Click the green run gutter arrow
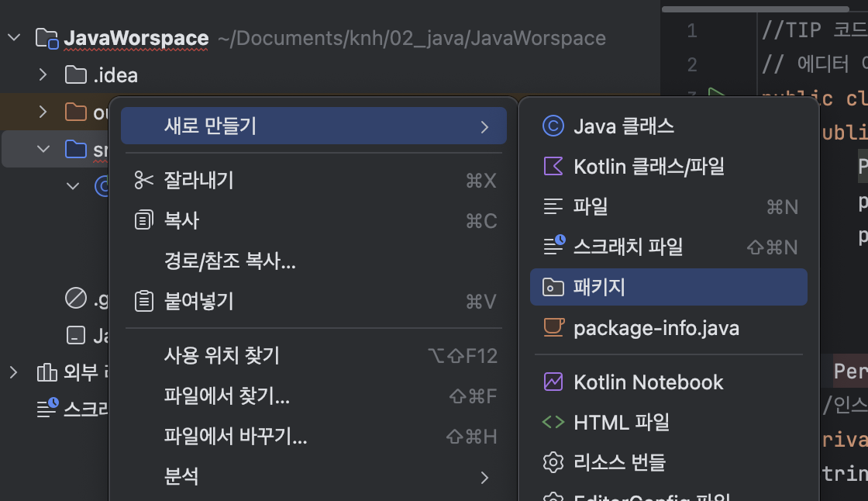 click(x=717, y=93)
